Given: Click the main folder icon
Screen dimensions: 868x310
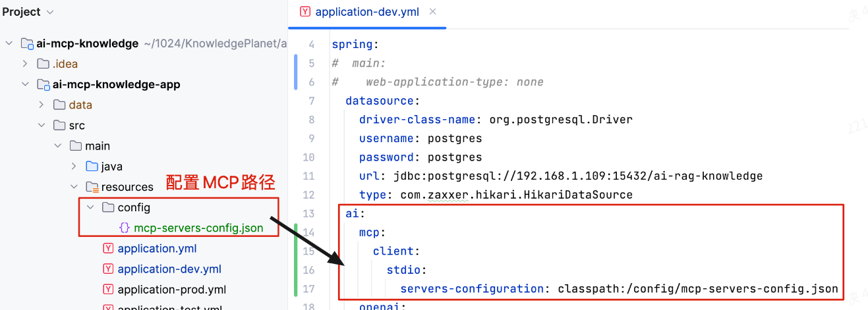Looking at the screenshot, I should pos(75,145).
